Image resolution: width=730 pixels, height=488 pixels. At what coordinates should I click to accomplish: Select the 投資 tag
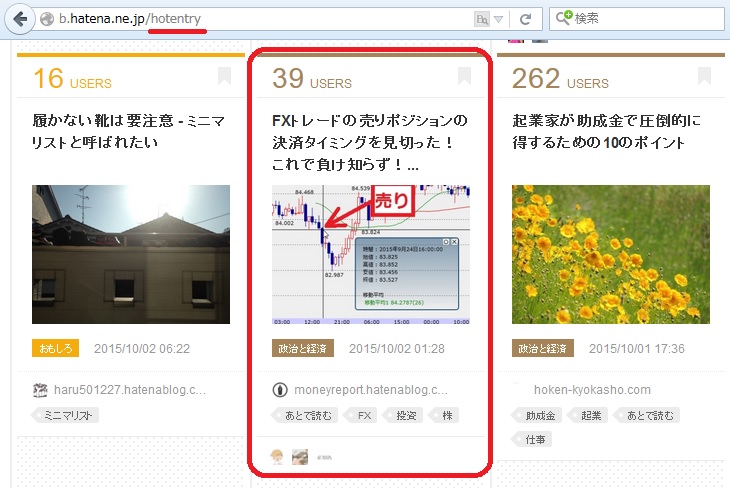[403, 415]
